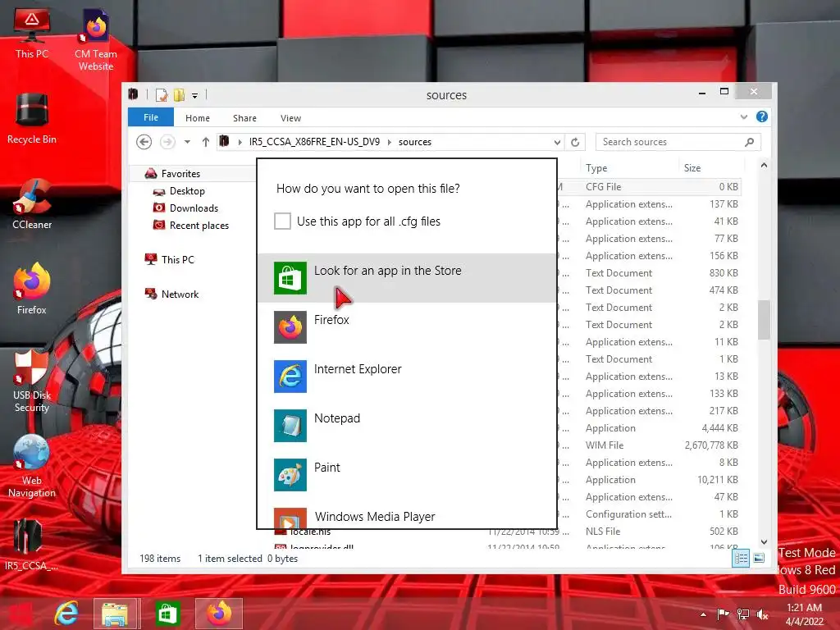Viewport: 840px width, 630px height.
Task: Click the Firefox taskbar button
Action: click(218, 614)
